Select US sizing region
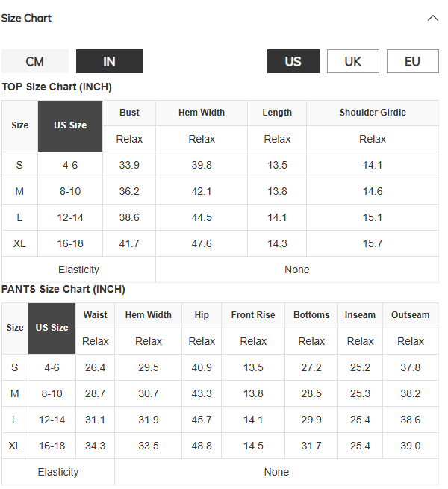 point(293,61)
